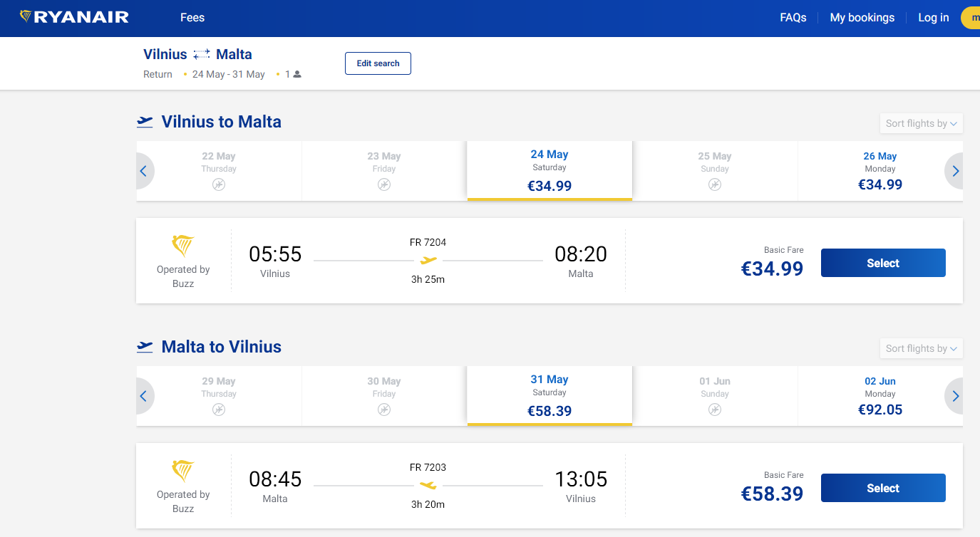Expand Sort flights by for Vilnius to Malta
This screenshot has height=537, width=980.
[922, 123]
